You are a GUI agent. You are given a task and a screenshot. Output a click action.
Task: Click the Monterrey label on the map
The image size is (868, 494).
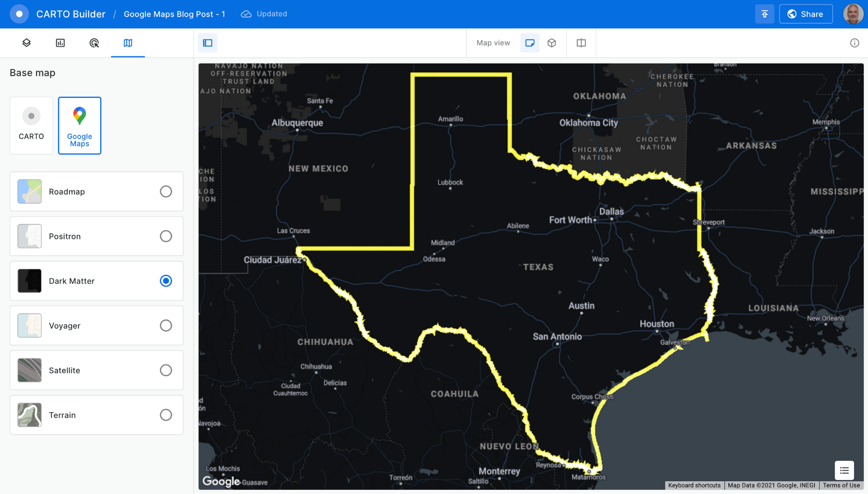click(499, 471)
